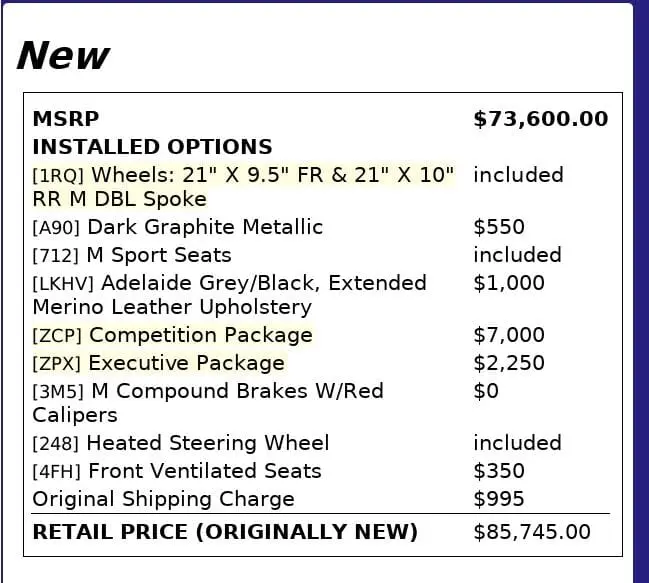Click the INSTALLED OPTIONS heading
Viewport: 649px width, 583px height.
click(152, 147)
